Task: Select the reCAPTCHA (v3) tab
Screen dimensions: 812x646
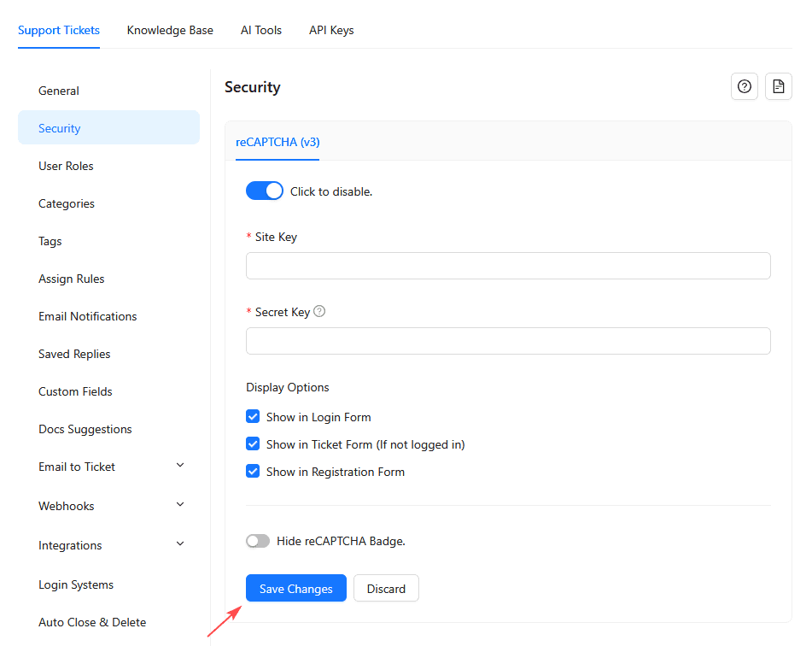Action: point(277,142)
